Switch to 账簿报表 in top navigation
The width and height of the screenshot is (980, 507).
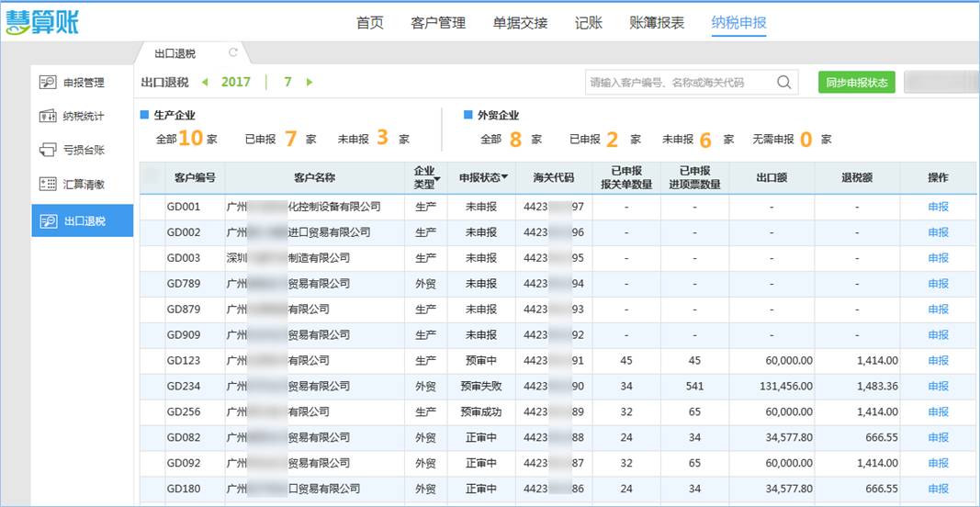pos(657,23)
